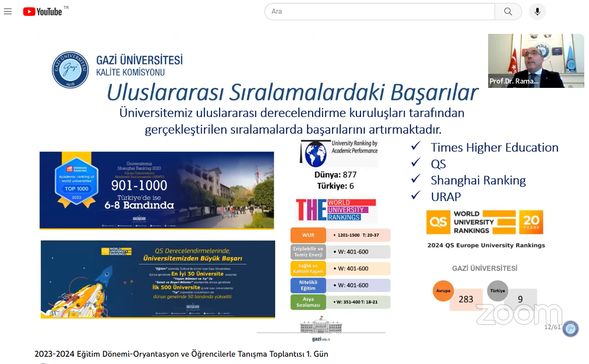Click the magnifier search button

508,12
